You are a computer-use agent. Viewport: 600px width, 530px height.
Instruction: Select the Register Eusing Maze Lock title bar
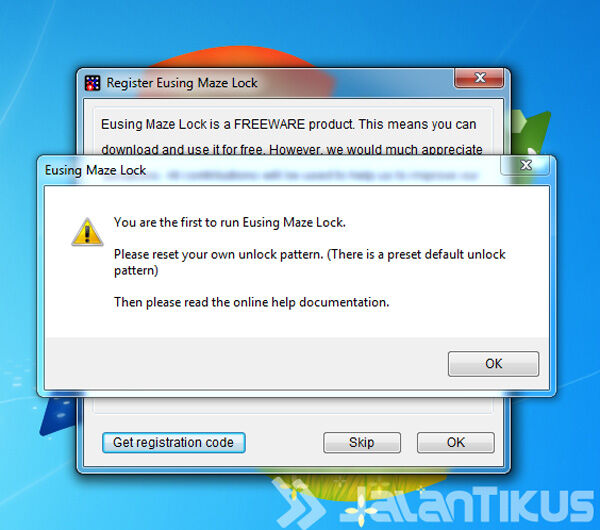pos(268,83)
